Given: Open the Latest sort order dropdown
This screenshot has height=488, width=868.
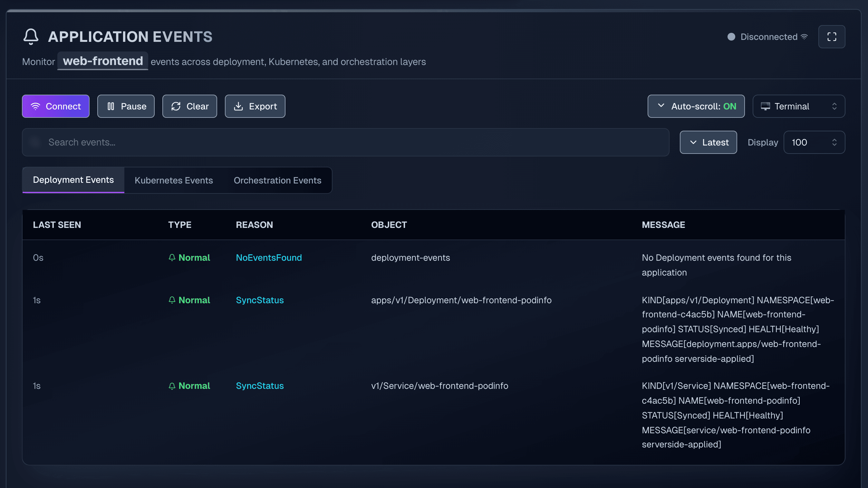Looking at the screenshot, I should [708, 142].
